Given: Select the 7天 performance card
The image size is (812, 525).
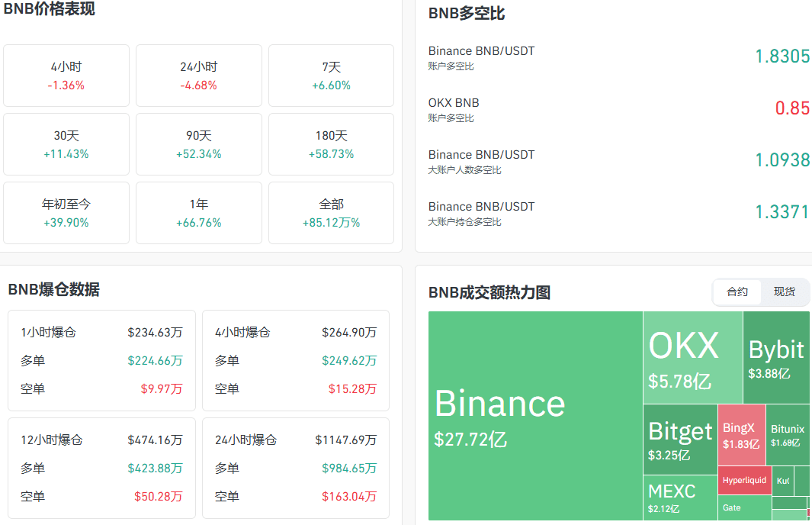Looking at the screenshot, I should click(332, 76).
